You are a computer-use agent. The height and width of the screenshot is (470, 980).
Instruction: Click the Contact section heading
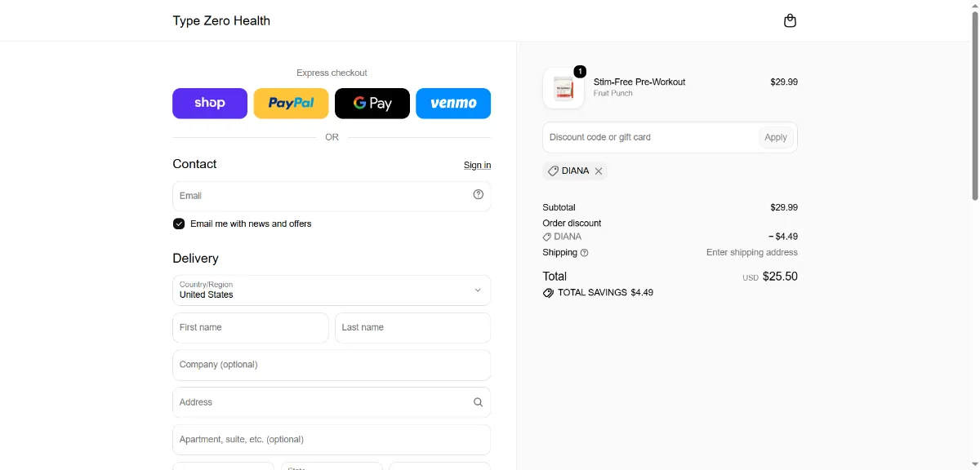194,164
